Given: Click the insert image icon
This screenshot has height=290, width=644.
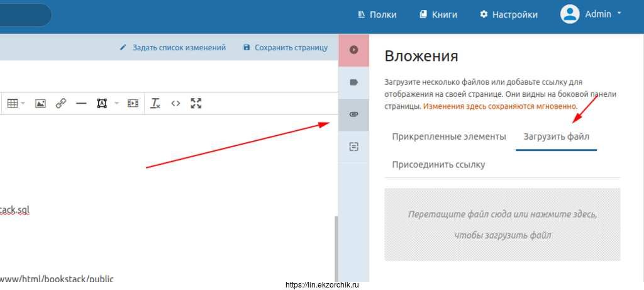Looking at the screenshot, I should (40, 103).
